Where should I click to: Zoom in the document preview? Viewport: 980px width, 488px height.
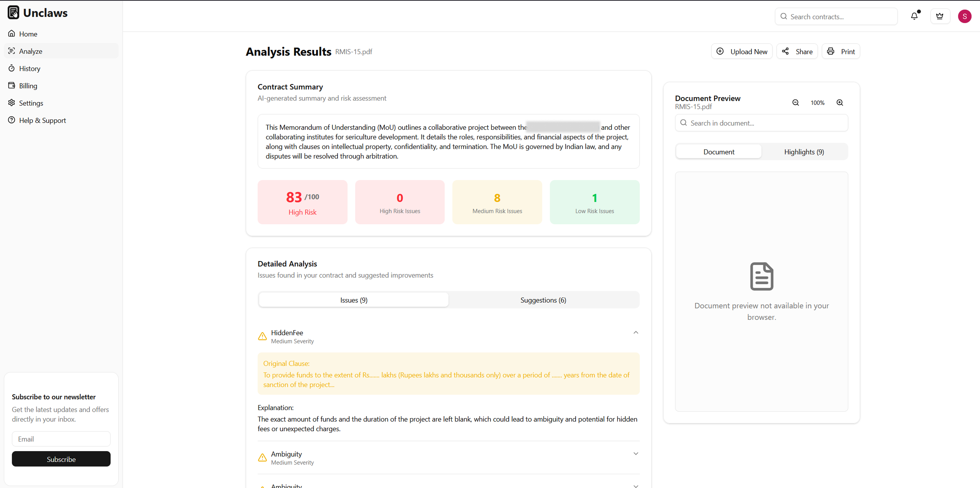840,103
